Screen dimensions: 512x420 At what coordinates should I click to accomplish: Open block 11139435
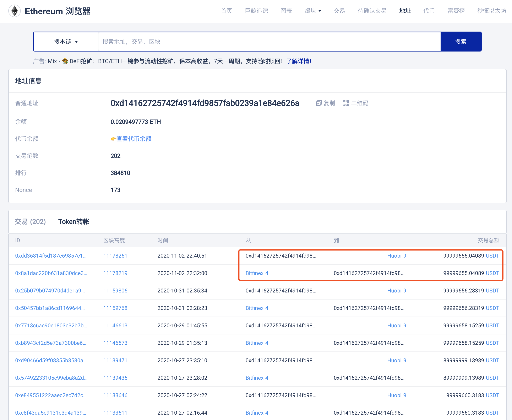pos(115,378)
